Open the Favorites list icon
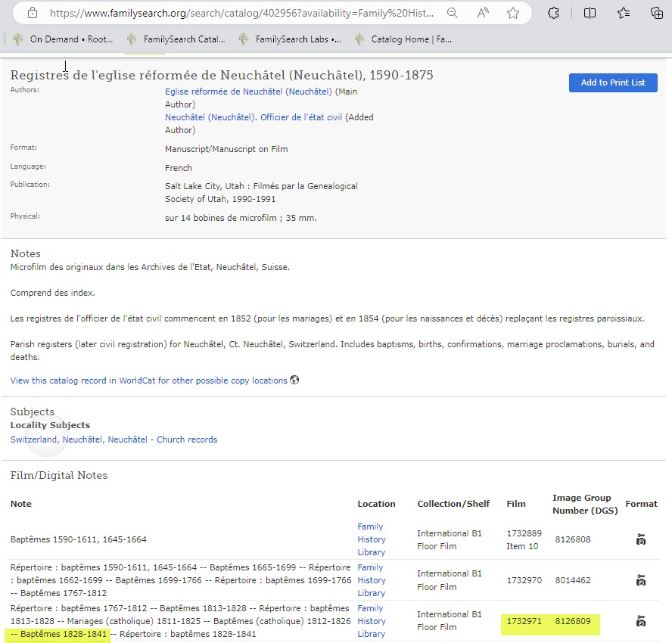 tap(624, 14)
